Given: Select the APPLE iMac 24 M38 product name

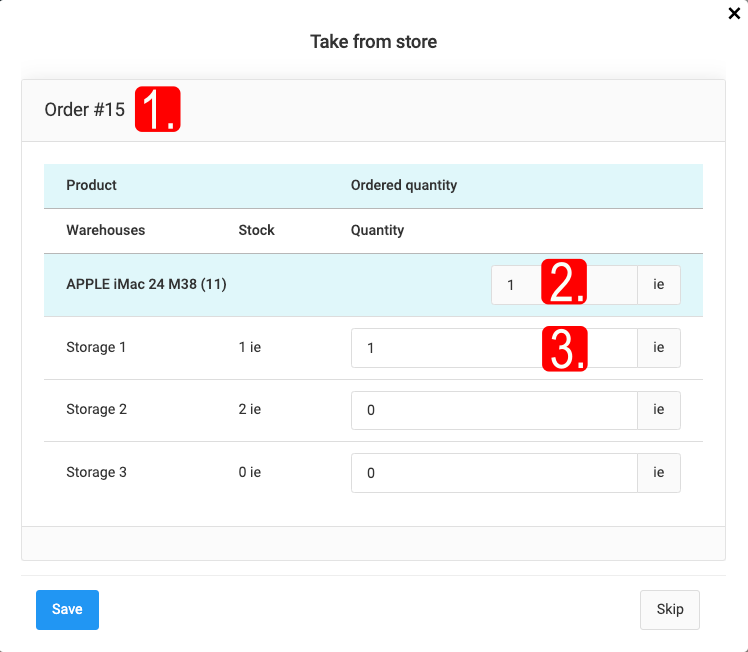Looking at the screenshot, I should (x=146, y=285).
